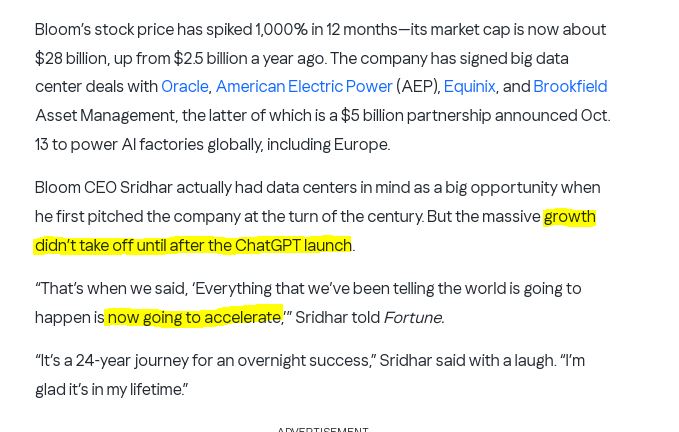Open the American Electric Power link
The height and width of the screenshot is (432, 679).
pos(304,87)
